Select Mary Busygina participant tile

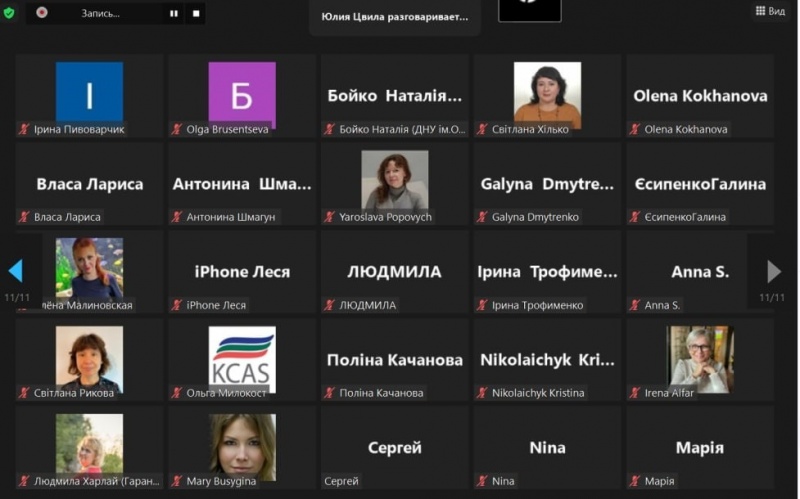[x=242, y=447]
